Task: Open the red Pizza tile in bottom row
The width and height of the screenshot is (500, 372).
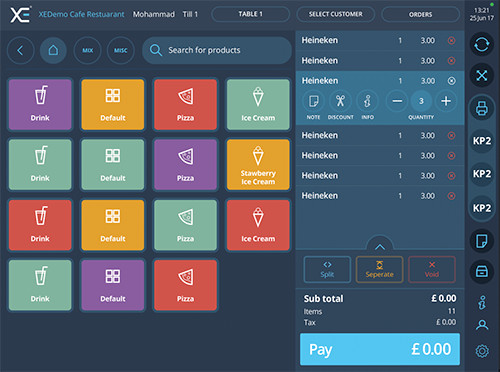Action: [x=185, y=285]
